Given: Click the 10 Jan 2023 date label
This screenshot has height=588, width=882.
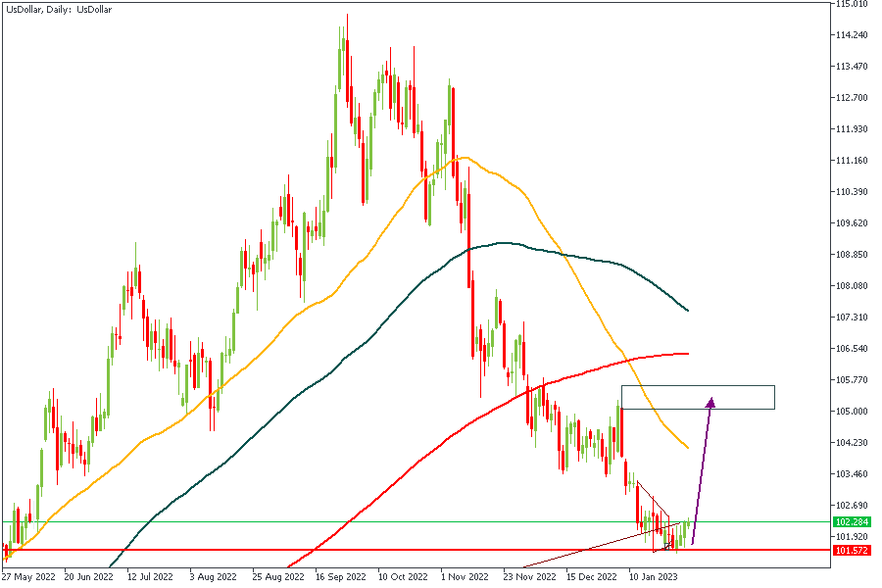Looking at the screenshot, I should click(653, 578).
